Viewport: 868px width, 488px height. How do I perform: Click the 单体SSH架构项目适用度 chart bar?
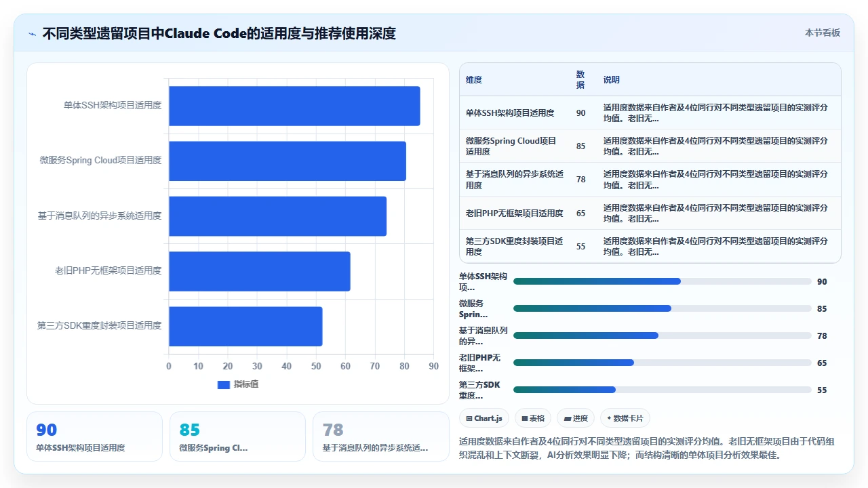294,106
